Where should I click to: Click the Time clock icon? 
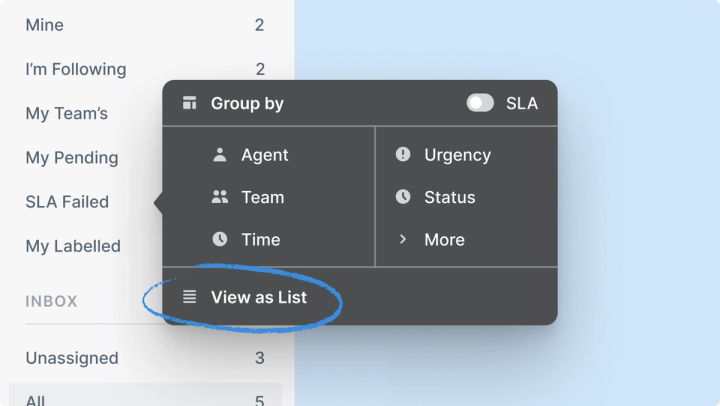click(220, 239)
